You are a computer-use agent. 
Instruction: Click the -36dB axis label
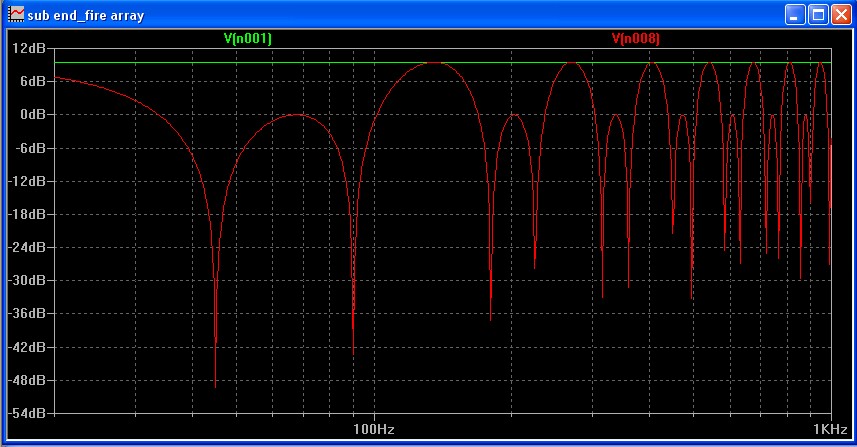pos(26,314)
